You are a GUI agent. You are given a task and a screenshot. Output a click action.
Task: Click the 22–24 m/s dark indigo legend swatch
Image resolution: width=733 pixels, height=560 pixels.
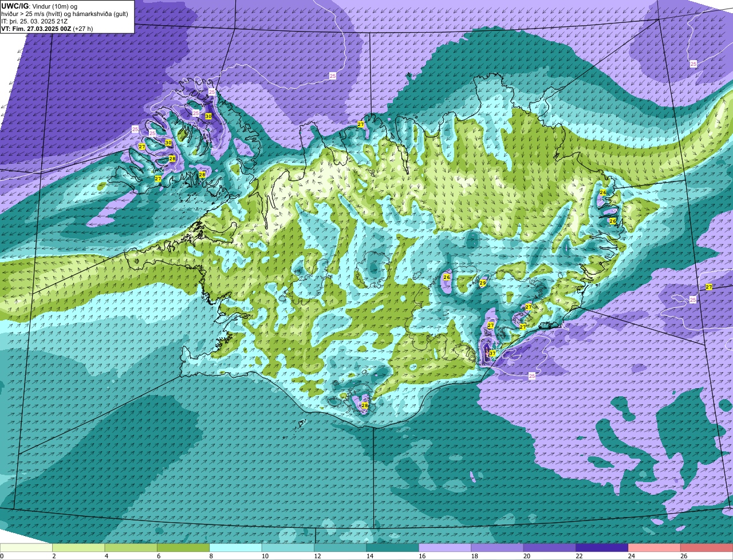click(x=602, y=548)
